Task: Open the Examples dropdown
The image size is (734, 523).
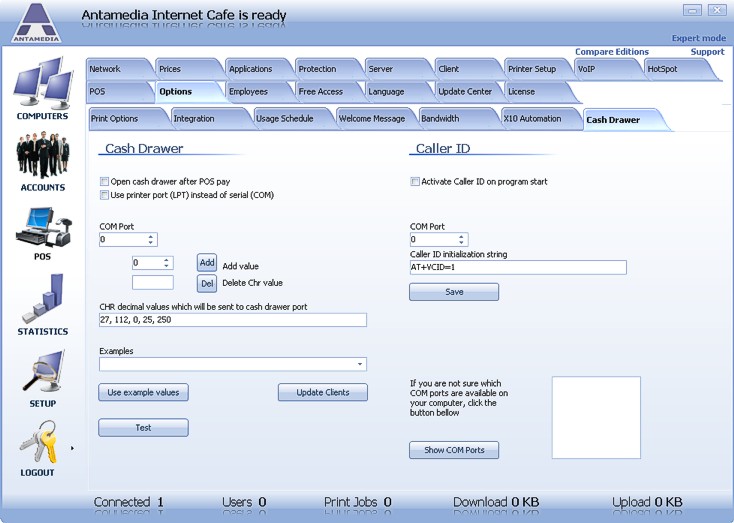Action: click(x=360, y=364)
